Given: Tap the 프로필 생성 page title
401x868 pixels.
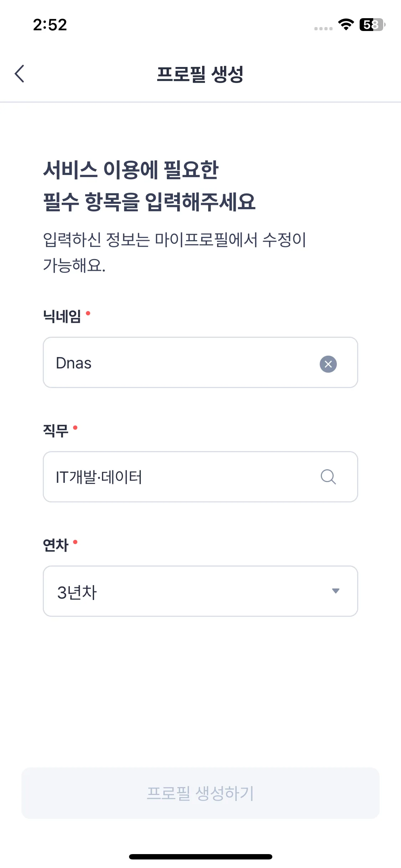Looking at the screenshot, I should (x=200, y=74).
